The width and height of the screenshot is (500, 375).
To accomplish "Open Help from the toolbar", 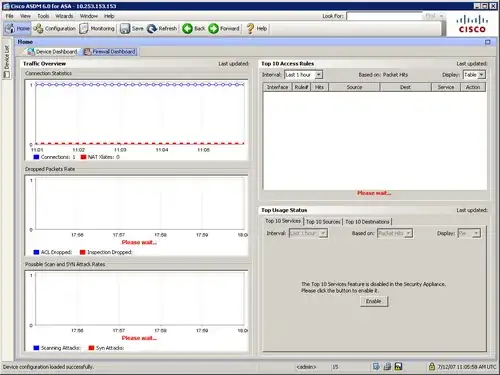I will click(256, 29).
